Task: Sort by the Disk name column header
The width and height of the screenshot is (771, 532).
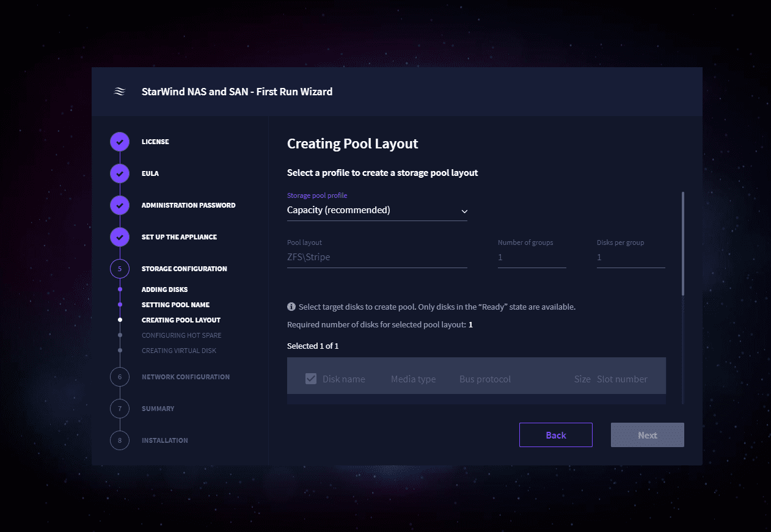Action: click(x=344, y=379)
